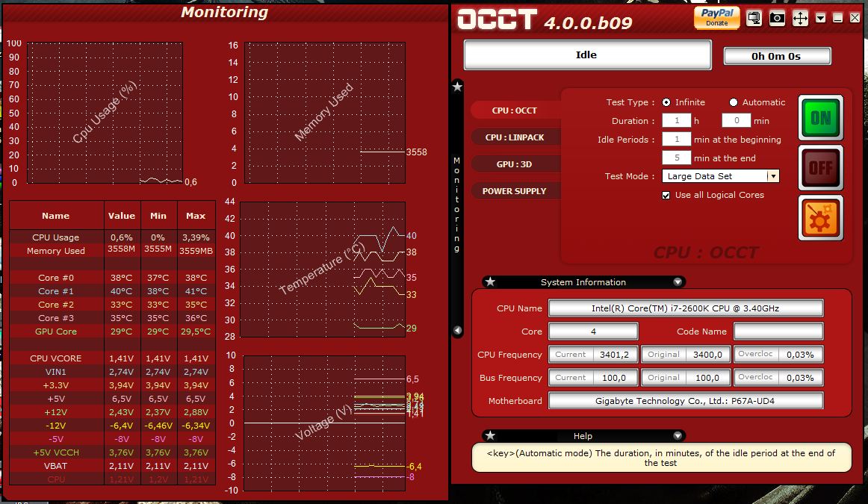The height and width of the screenshot is (504, 868).
Task: Select the +12V row
Action: (112, 412)
